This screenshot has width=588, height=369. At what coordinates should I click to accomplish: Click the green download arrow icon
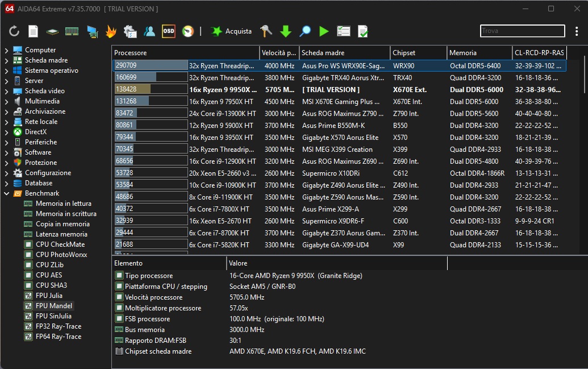click(x=286, y=31)
